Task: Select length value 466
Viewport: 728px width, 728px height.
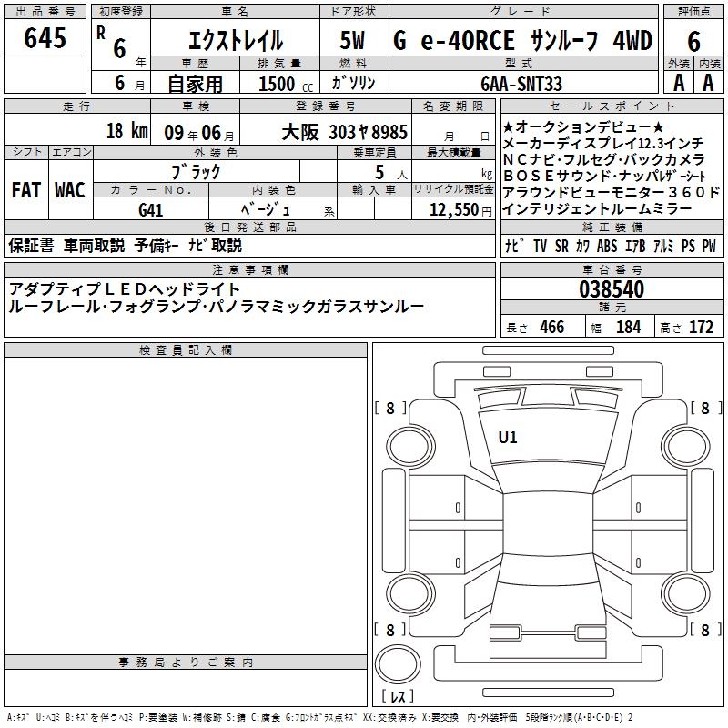Action: click(552, 328)
